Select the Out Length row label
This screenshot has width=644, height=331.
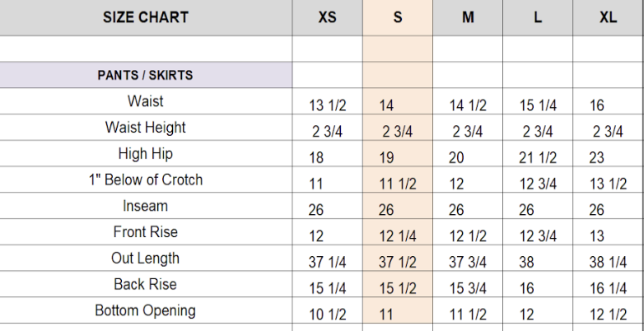tap(146, 259)
